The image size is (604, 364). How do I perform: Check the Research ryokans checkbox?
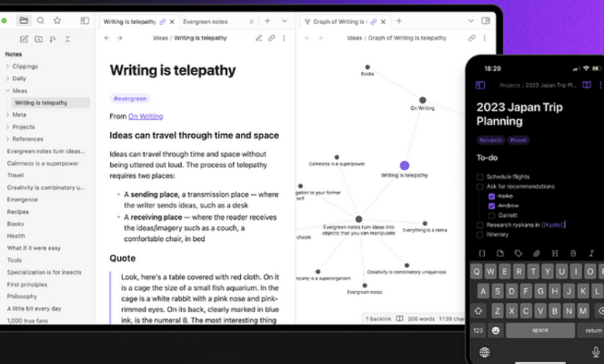[x=479, y=225]
